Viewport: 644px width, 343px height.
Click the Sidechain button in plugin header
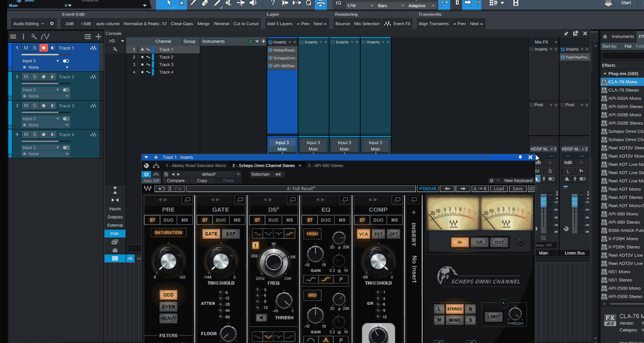(260, 174)
